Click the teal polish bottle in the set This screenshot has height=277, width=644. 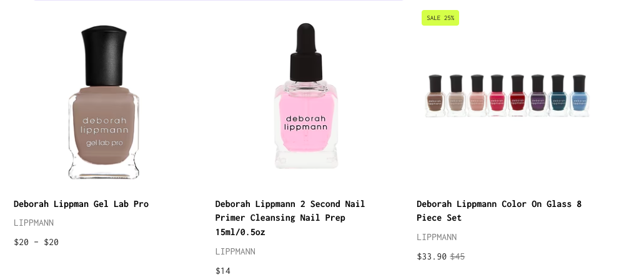pyautogui.click(x=557, y=96)
